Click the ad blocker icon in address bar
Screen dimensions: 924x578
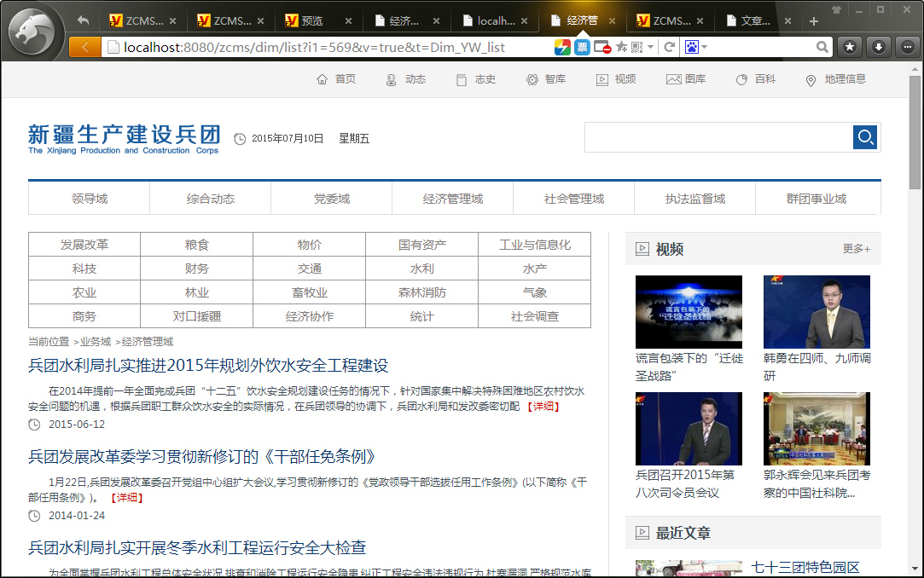click(x=602, y=47)
